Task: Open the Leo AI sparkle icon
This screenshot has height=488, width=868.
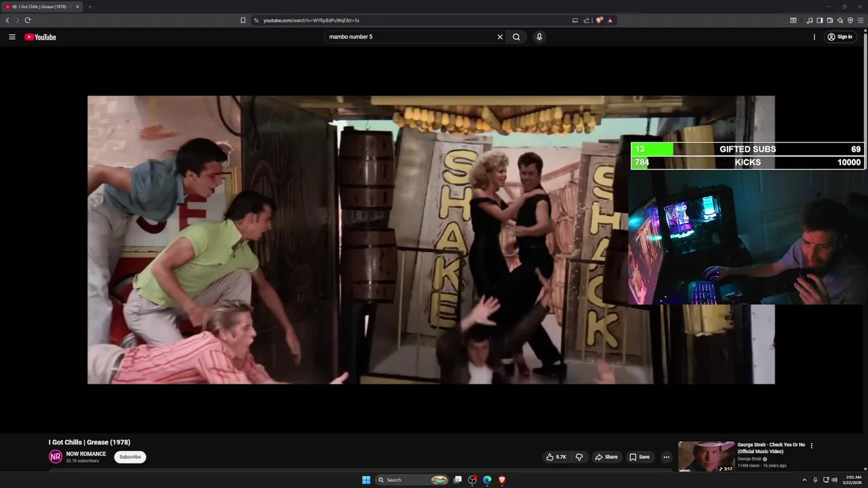Action: 840,20
